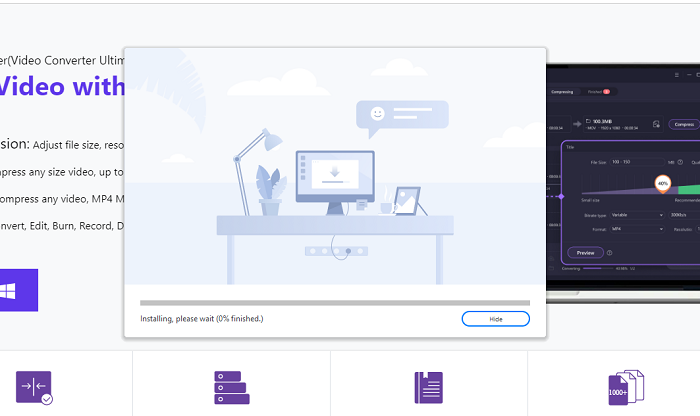Click the 1000+ file formats icon
This screenshot has width=700, height=416.
[x=626, y=387]
